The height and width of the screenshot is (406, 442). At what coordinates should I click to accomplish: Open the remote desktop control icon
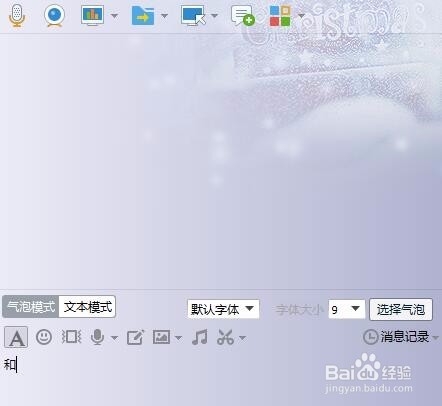click(193, 16)
